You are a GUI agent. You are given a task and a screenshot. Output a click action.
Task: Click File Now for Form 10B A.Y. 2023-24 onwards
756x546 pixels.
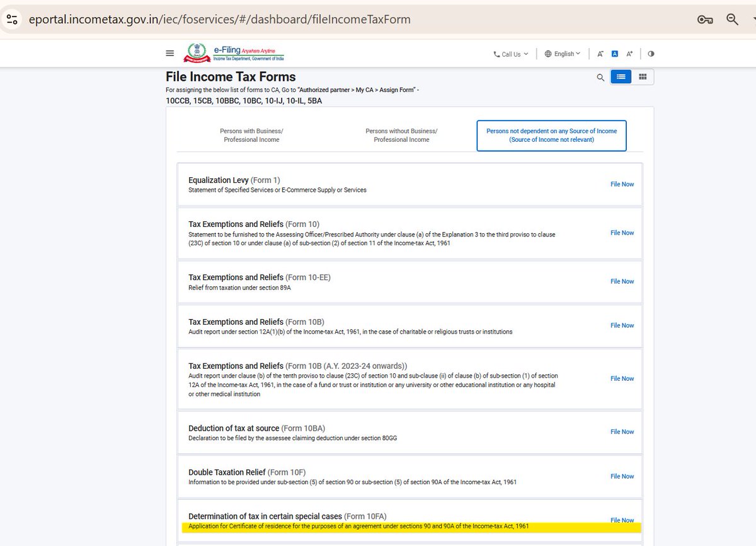tap(622, 378)
